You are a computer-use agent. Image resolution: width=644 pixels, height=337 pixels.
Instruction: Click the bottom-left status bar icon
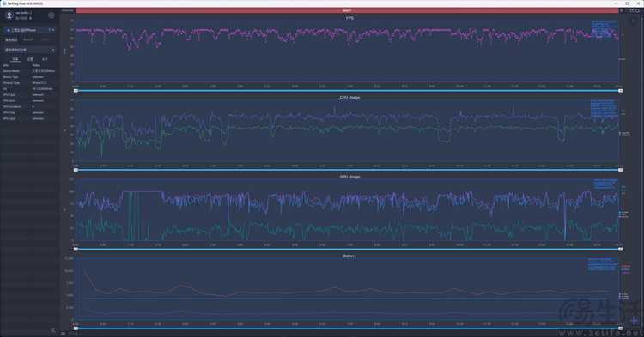coord(64,334)
